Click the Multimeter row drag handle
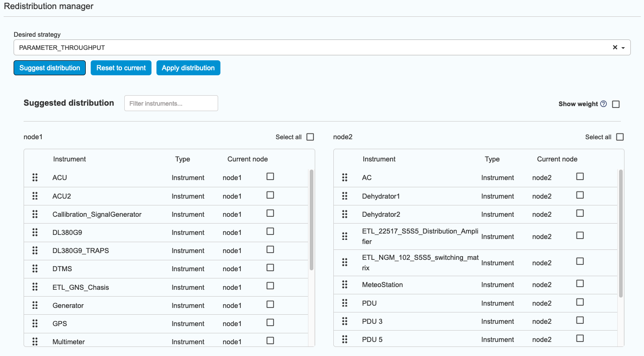Image resolution: width=644 pixels, height=356 pixels. coord(35,341)
